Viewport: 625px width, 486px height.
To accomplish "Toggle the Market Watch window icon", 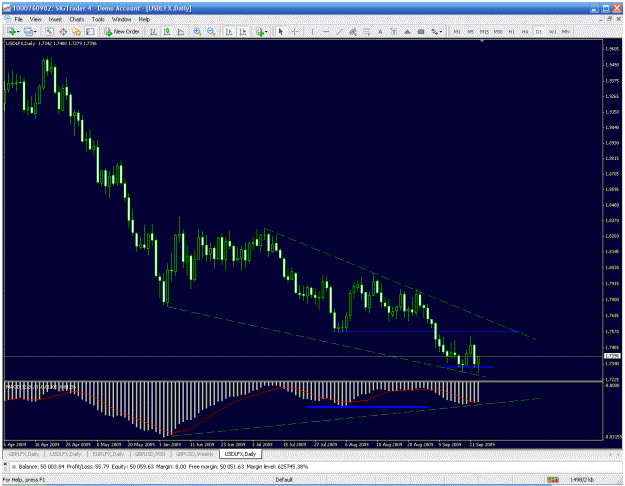I will pyautogui.click(x=49, y=31).
